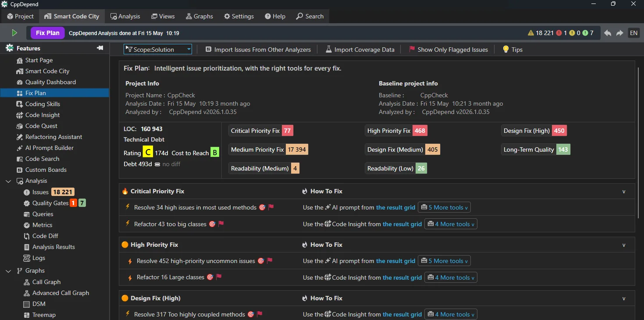The image size is (644, 320).
Task: Open the Analysis menu
Action: click(x=125, y=16)
